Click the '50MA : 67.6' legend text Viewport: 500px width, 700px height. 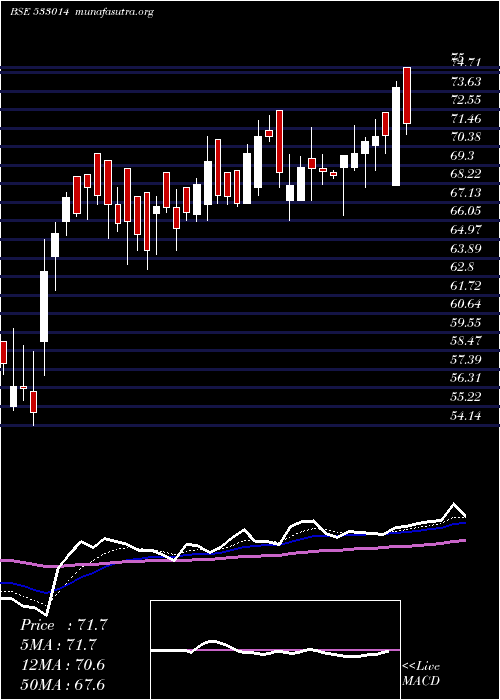tap(64, 684)
